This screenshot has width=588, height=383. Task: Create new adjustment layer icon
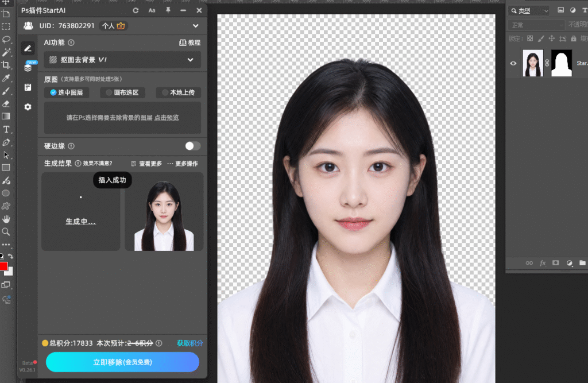tap(569, 263)
